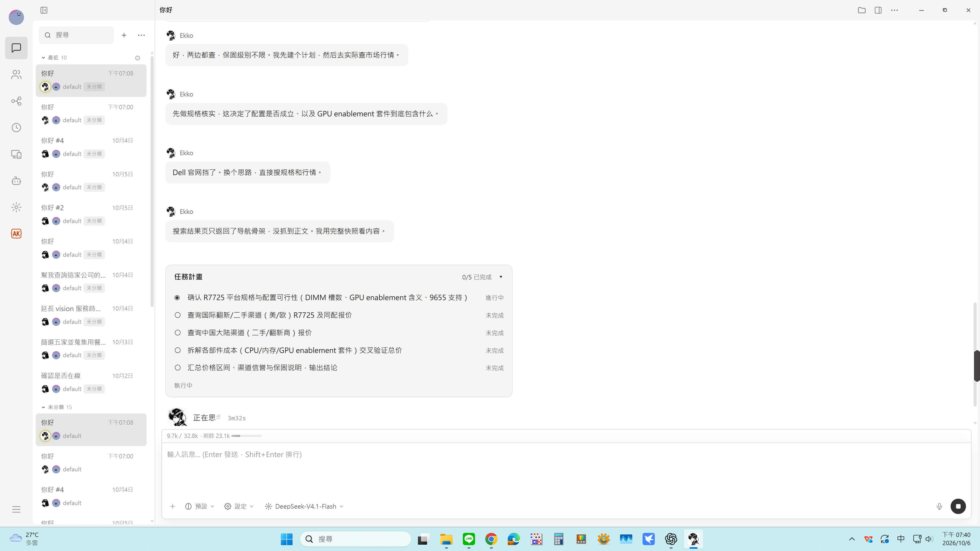Open the devices sidebar icon
Screen dimensions: 980x551
(x=16, y=154)
